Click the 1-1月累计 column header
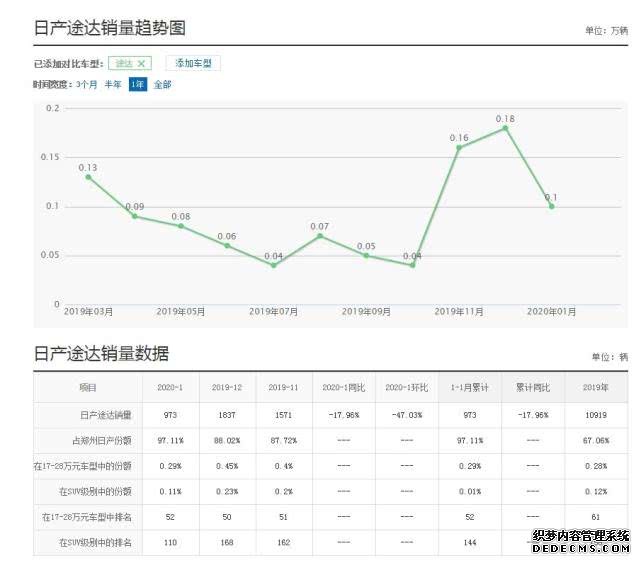The image size is (641, 563). pyautogui.click(x=470, y=387)
